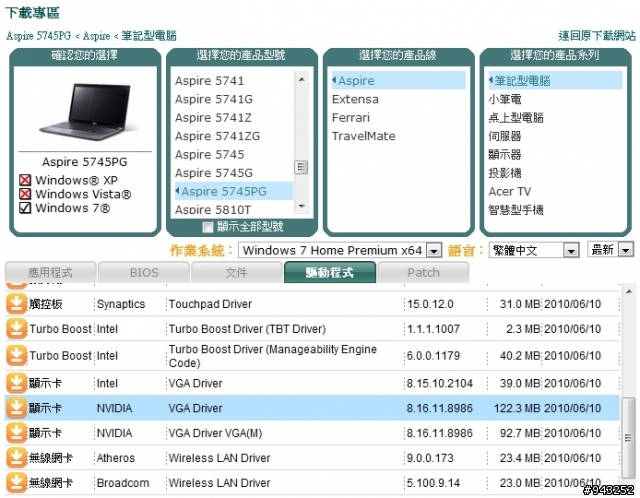Image resolution: width=640 pixels, height=498 pixels.
Task: Open the Patch tab
Action: click(x=423, y=273)
